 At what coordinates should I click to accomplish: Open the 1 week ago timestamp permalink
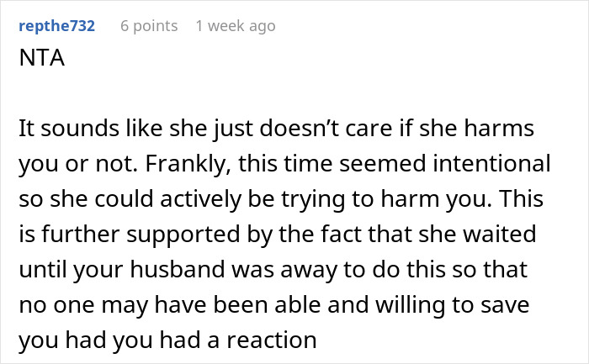(x=235, y=26)
